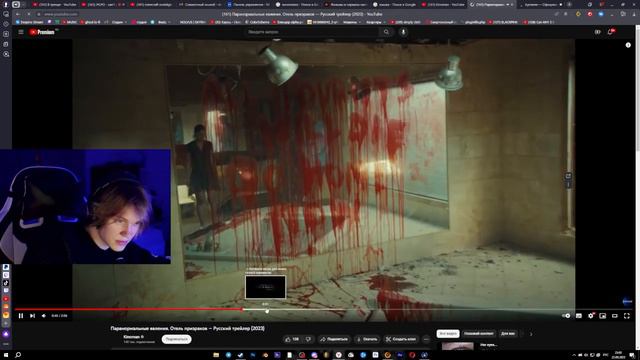Select the 'For you' filter chip
The height and width of the screenshot is (360, 640).
(508, 333)
